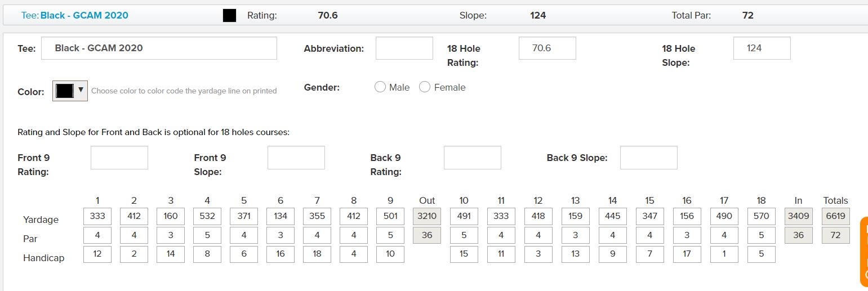Click the hole 17 handicap field
Screen dimensions: 868x291
[724, 254]
